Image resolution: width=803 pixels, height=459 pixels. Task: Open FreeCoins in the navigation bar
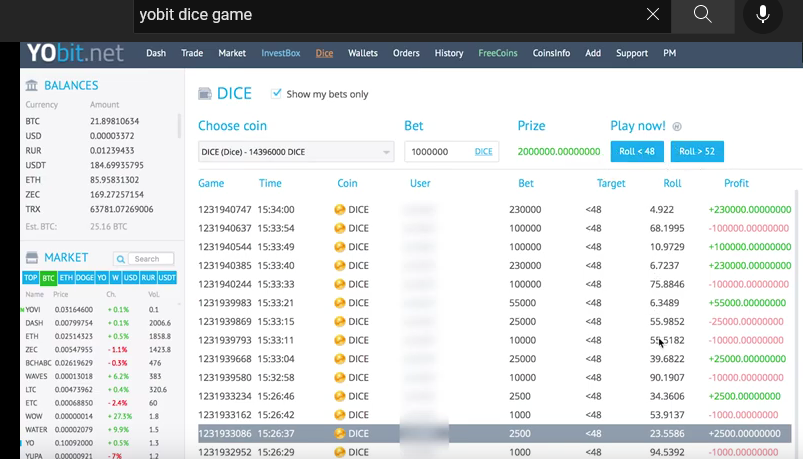tap(498, 53)
